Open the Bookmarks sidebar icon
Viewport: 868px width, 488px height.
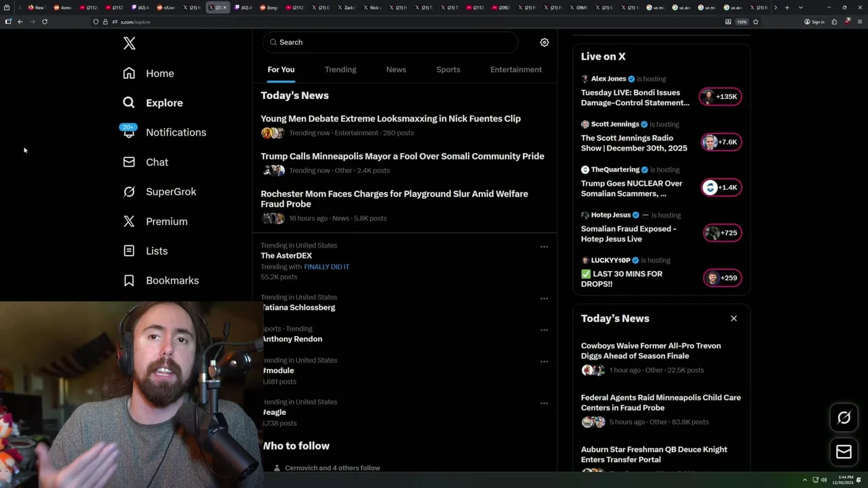(x=129, y=281)
